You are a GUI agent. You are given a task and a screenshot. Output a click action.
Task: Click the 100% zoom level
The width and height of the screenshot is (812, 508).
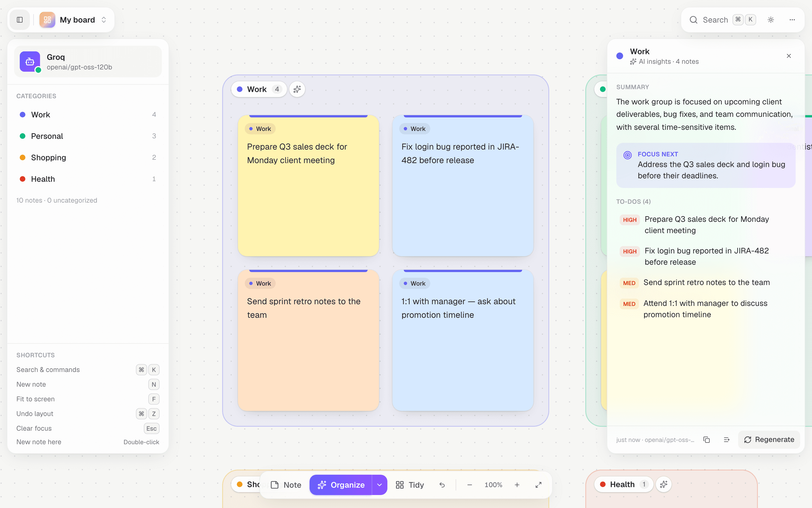(x=493, y=485)
